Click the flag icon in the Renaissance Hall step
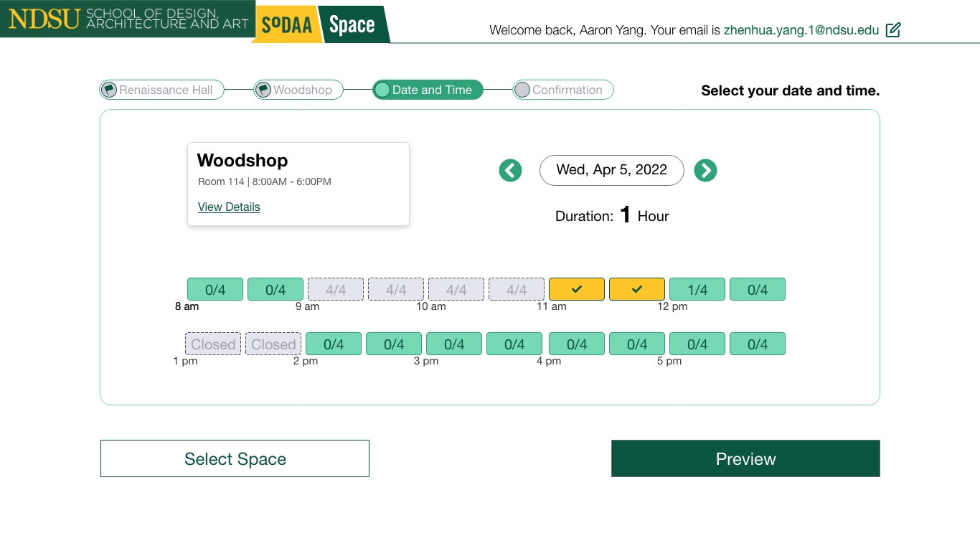The image size is (980, 551). pos(109,90)
